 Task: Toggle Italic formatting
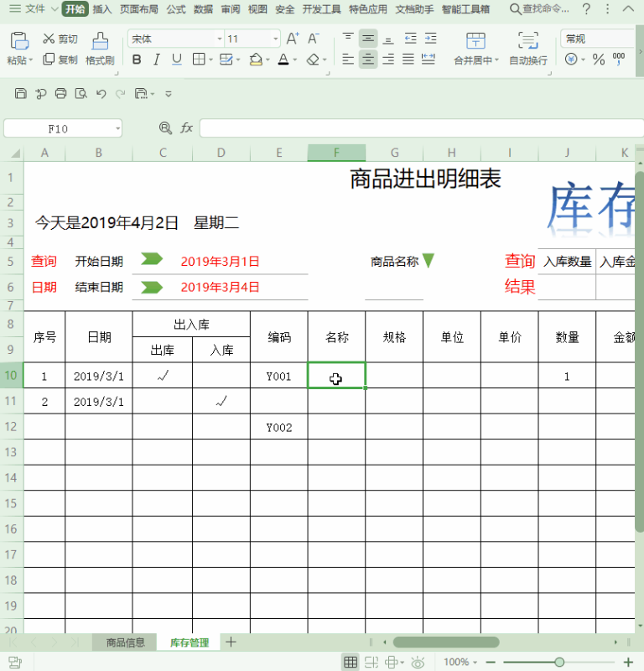(x=157, y=59)
